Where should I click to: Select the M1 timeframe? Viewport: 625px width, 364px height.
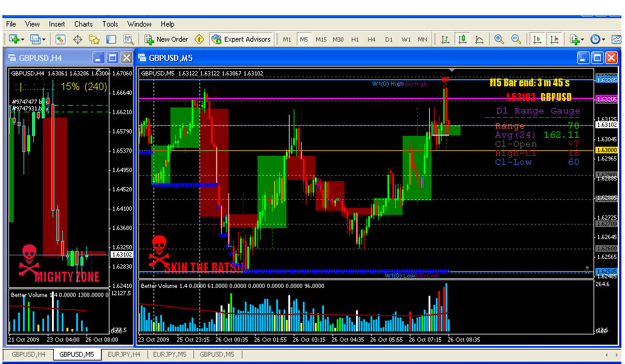(287, 39)
